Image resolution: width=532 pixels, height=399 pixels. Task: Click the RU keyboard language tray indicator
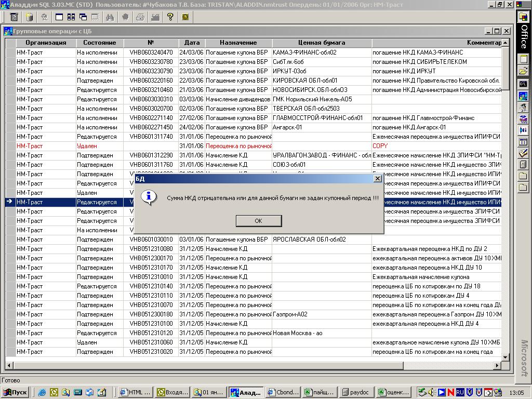pyautogui.click(x=460, y=393)
